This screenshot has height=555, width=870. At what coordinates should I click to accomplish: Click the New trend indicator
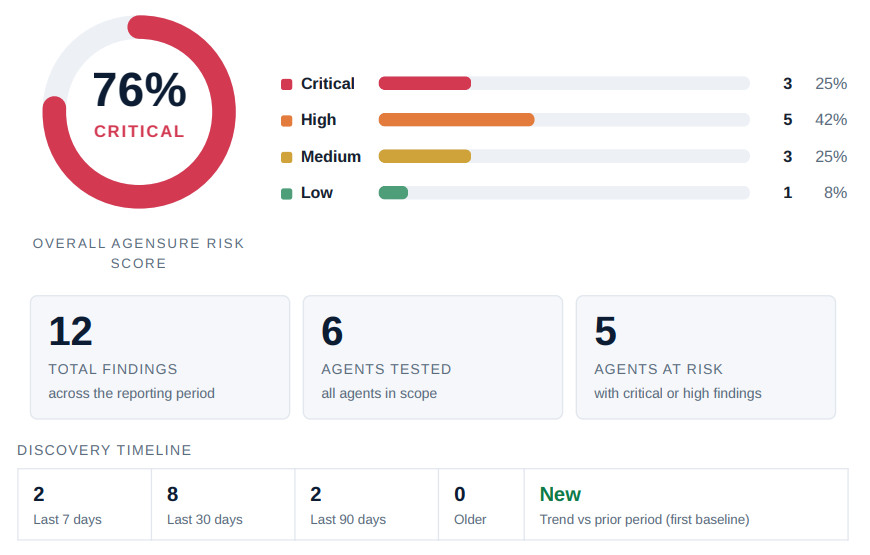point(560,494)
